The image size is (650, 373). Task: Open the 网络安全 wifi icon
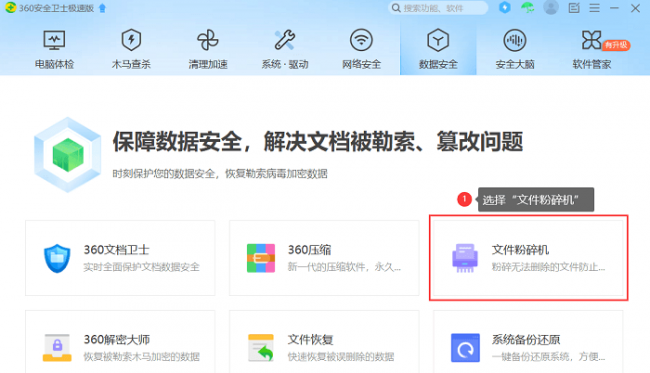(361, 40)
